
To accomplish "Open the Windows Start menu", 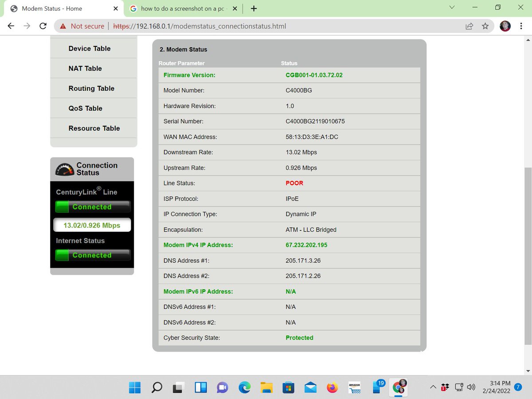I will (x=135, y=387).
